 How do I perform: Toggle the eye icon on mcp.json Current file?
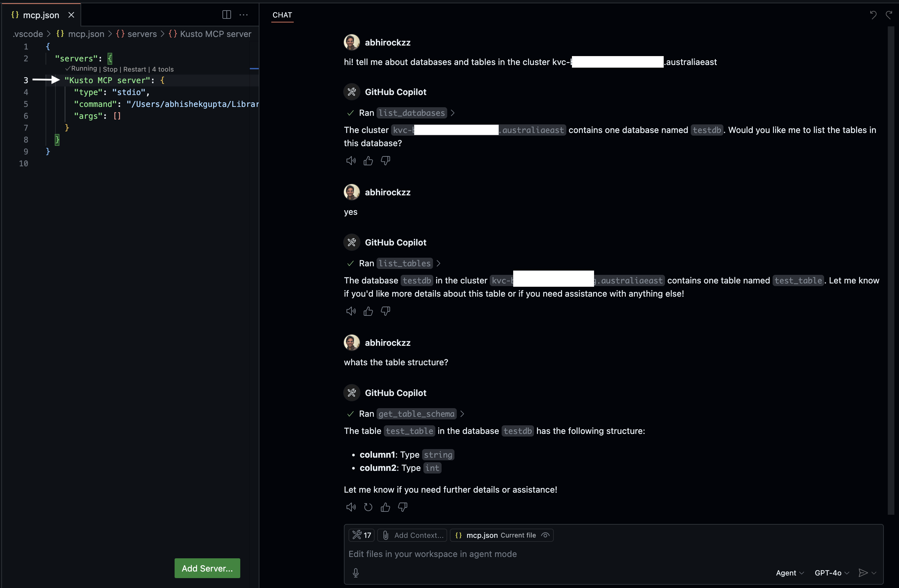(x=545, y=535)
